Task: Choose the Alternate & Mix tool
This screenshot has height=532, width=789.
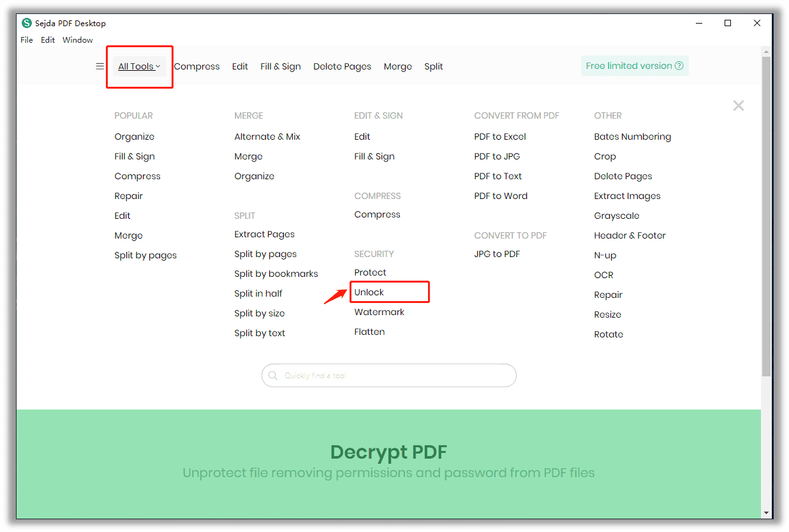Action: [267, 137]
